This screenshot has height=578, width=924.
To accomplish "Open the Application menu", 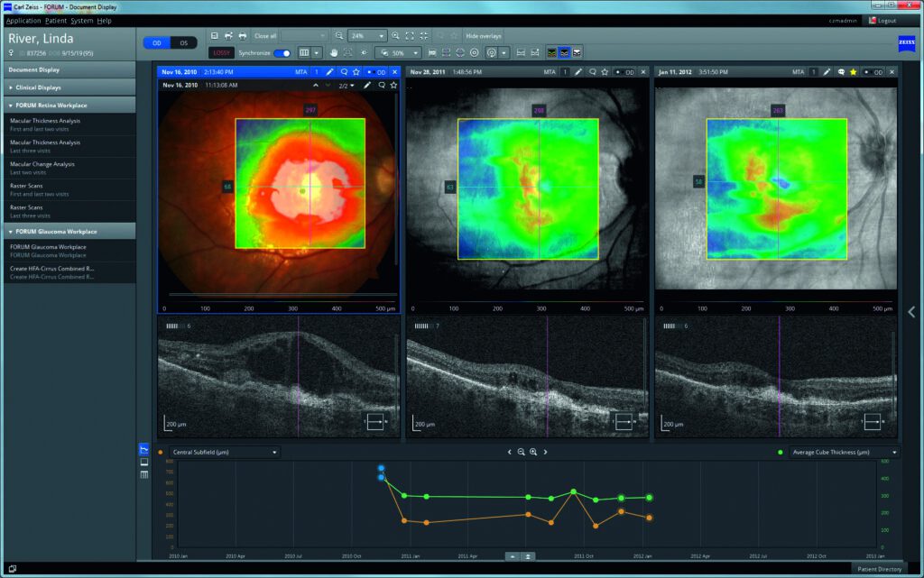I will (x=23, y=21).
